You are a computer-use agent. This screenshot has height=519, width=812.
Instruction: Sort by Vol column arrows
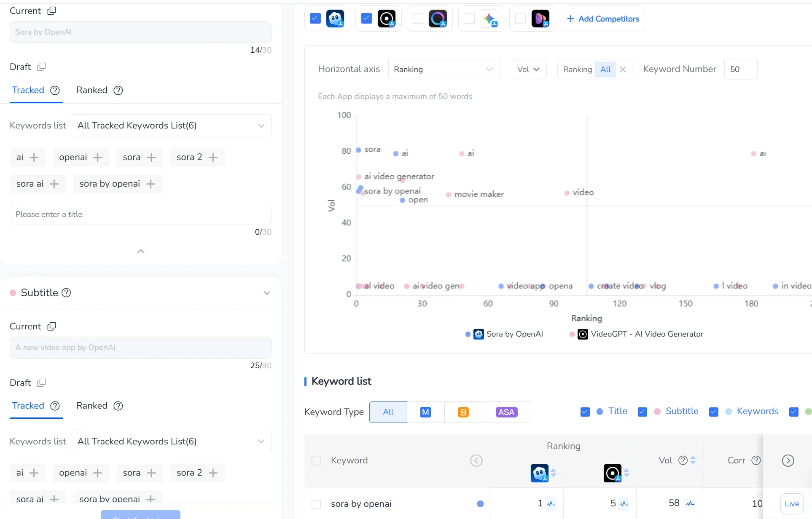(x=693, y=460)
